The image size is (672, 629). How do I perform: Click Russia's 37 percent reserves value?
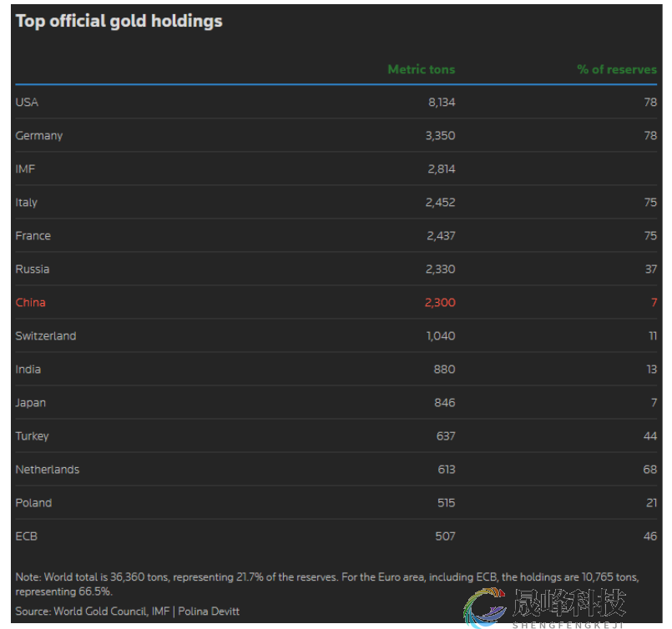[650, 269]
